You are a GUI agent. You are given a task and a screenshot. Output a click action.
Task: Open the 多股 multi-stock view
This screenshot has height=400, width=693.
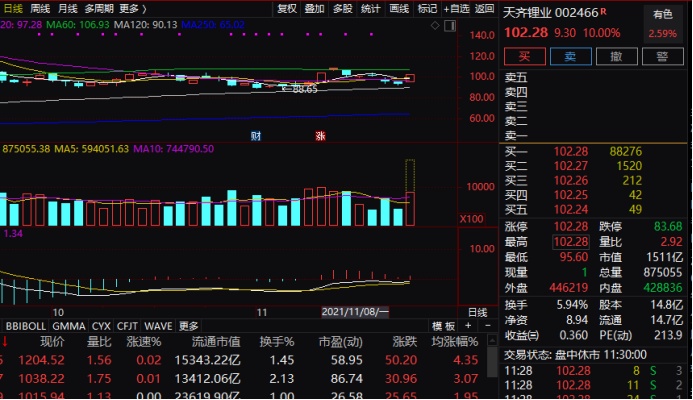pos(343,8)
